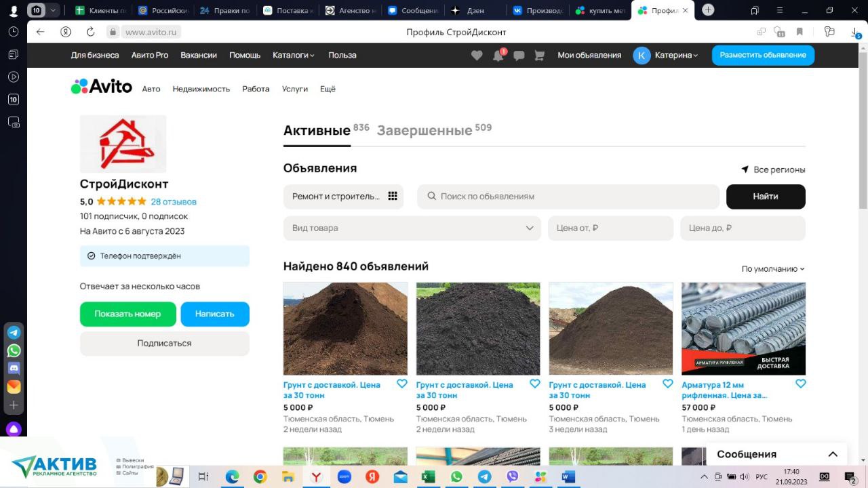This screenshot has width=868, height=488.
Task: Open the 28 отзывов link
Action: (174, 202)
